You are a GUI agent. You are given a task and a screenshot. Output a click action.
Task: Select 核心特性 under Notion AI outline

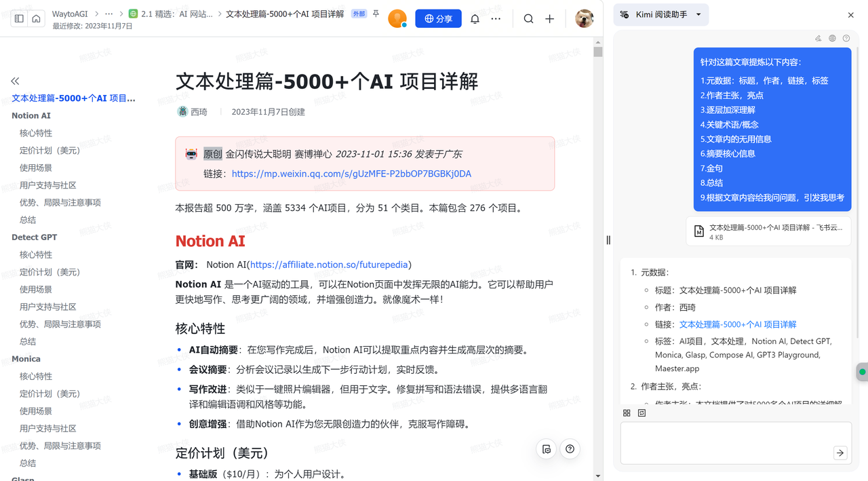[x=36, y=133]
